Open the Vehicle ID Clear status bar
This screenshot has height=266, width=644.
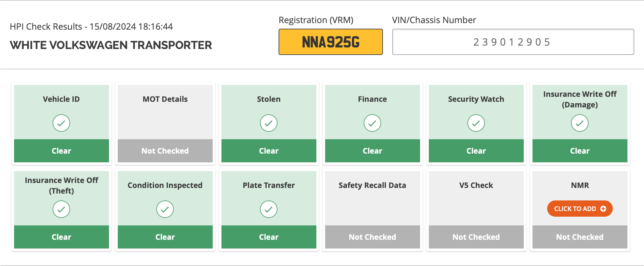point(62,151)
